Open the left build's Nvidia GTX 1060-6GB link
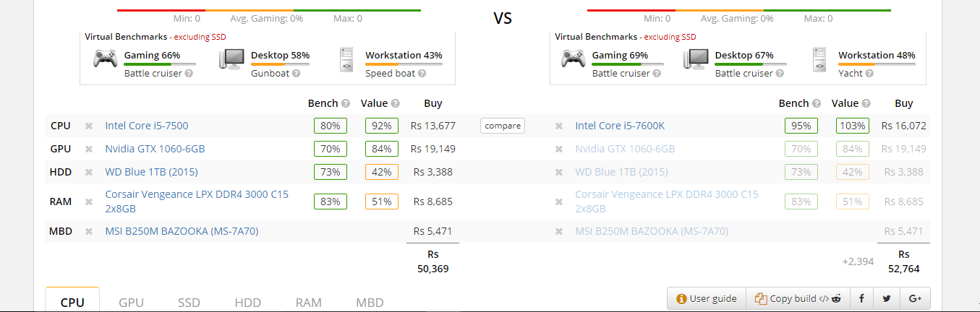This screenshot has width=980, height=312. tap(155, 149)
